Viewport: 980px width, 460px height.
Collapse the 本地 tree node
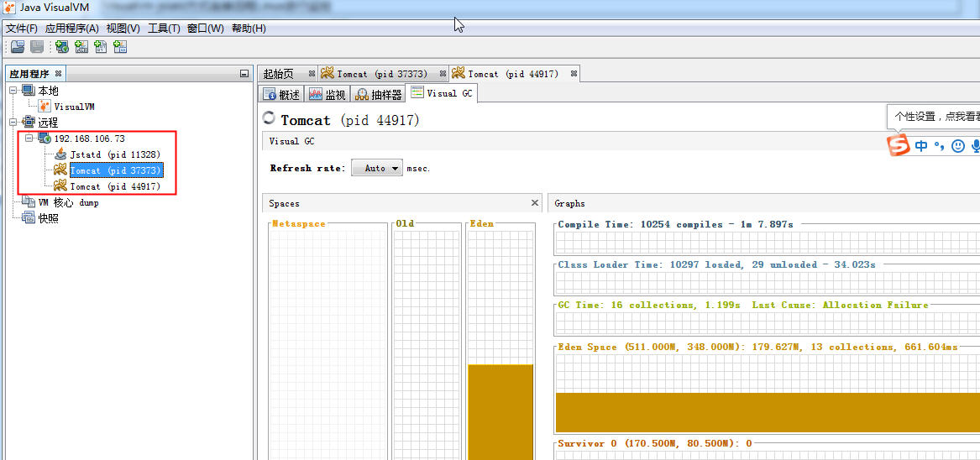coord(13,91)
